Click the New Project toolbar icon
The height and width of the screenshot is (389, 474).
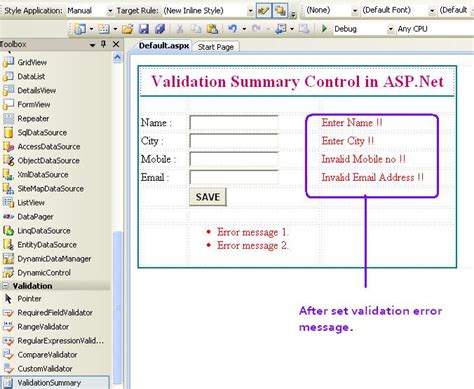pyautogui.click(x=80, y=29)
